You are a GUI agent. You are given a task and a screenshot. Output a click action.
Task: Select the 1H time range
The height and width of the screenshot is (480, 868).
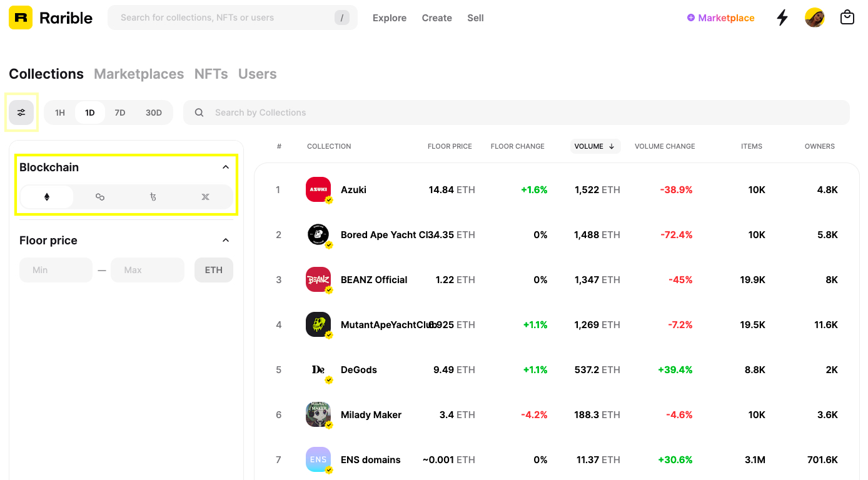60,112
